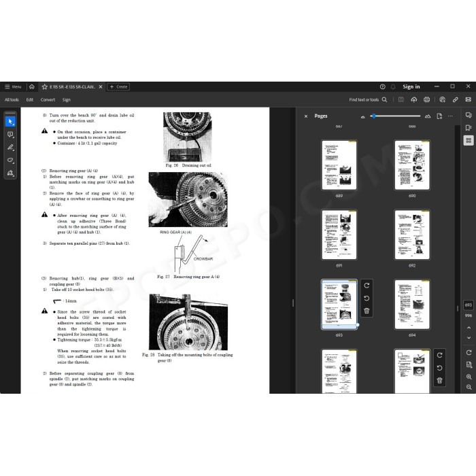
Task: Delete the bottom right thumbnail page
Action: pyautogui.click(x=439, y=381)
